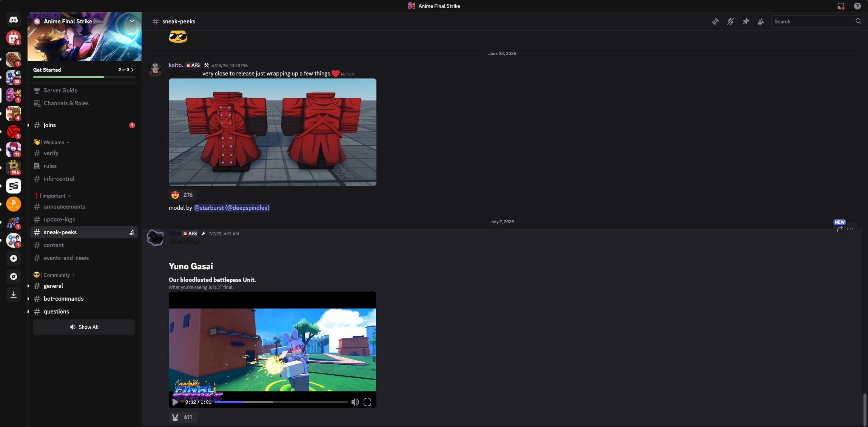Open the content channel
The image size is (868, 427).
click(84, 245)
